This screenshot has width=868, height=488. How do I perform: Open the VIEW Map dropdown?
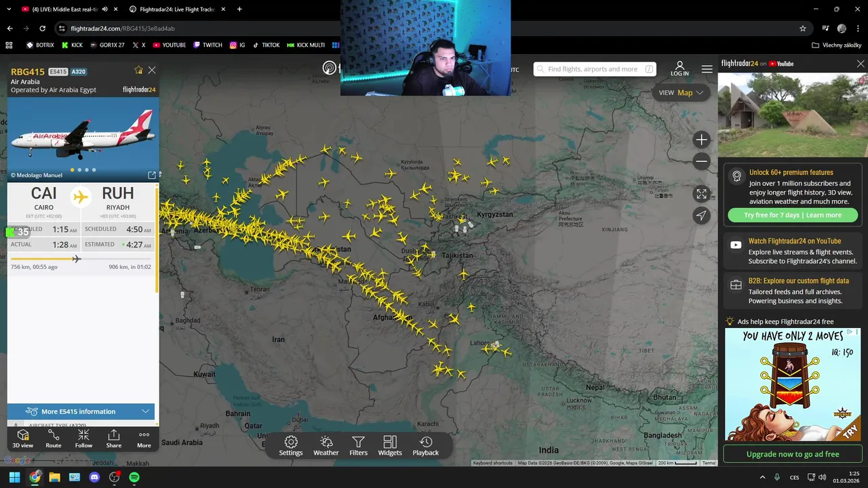click(x=681, y=93)
